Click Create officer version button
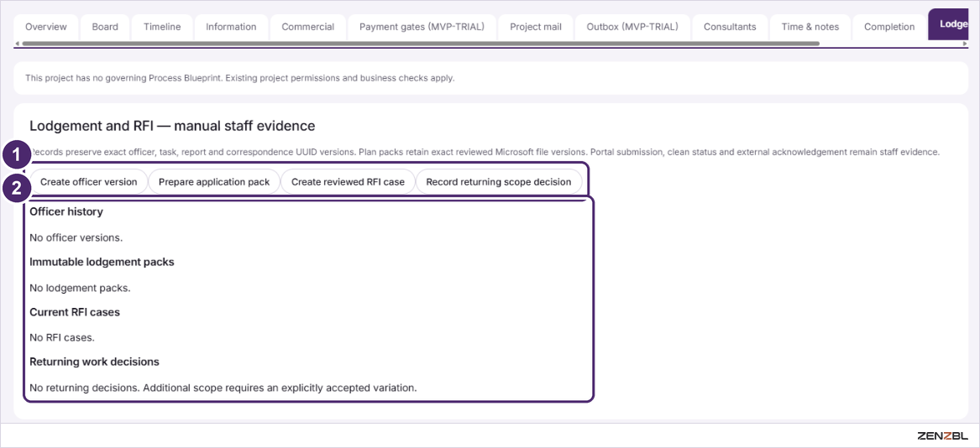The image size is (980, 448). click(89, 182)
